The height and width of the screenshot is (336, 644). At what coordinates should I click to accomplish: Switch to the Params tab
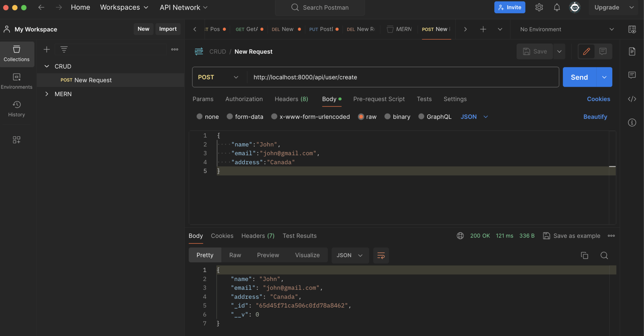coord(203,99)
